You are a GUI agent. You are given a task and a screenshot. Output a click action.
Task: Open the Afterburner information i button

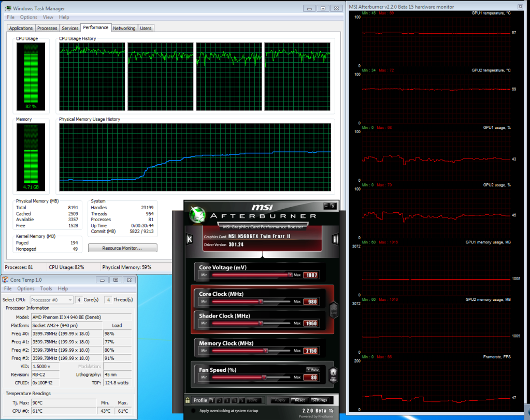point(335,240)
